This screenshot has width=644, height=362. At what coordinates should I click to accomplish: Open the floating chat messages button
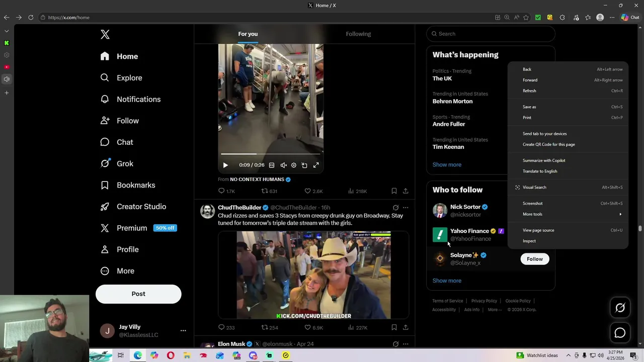[620, 333]
